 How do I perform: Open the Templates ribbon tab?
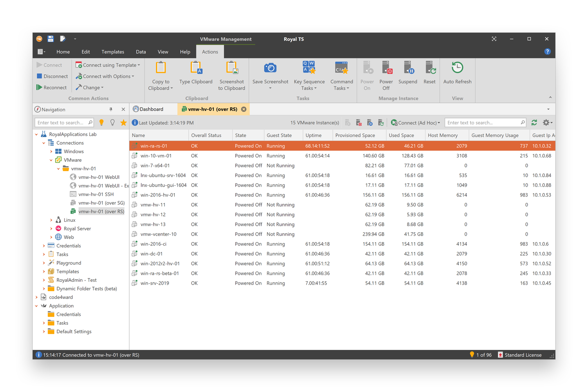point(113,52)
